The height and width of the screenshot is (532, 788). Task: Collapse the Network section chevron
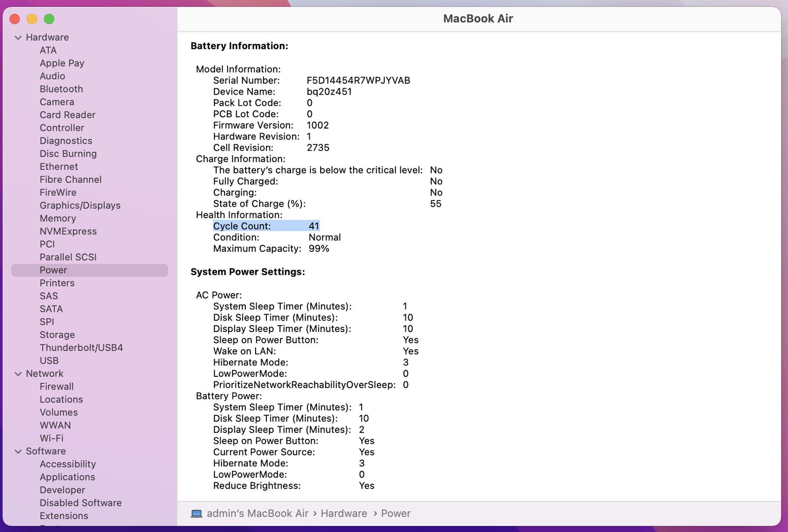[x=18, y=374]
